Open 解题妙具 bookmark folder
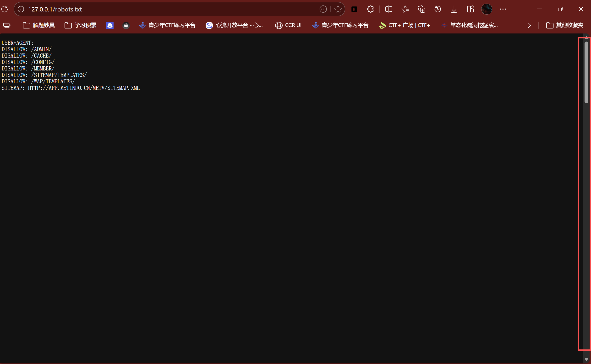The image size is (591, 364). 39,25
